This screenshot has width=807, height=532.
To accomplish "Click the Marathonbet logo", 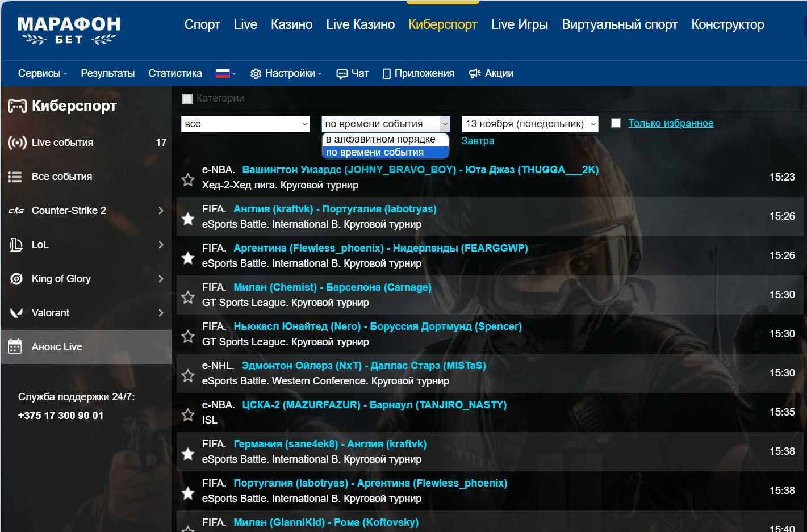I will pyautogui.click(x=69, y=31).
